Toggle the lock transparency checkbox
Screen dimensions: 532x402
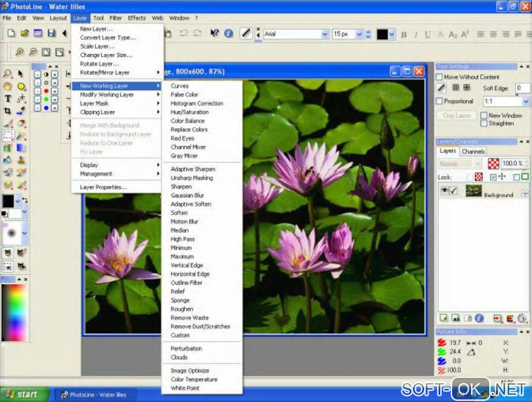[470, 177]
